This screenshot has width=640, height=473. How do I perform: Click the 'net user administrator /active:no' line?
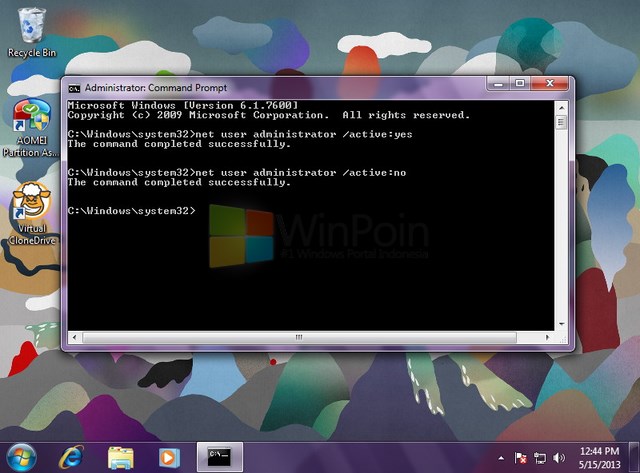237,173
